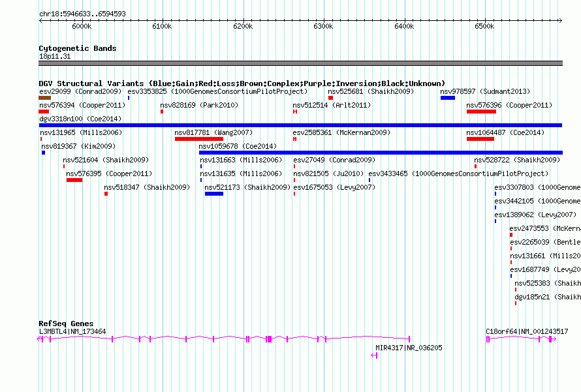Click nsv131663 (Mills2006) label
Viewport: 581px width, 392px height.
pos(241,160)
